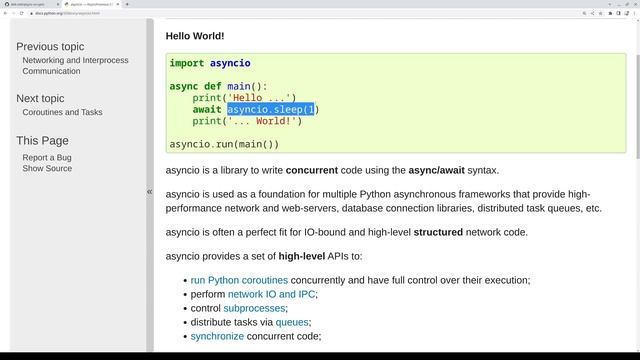Click the print('Hello ...') code line
This screenshot has height=360, width=640.
[x=244, y=98]
